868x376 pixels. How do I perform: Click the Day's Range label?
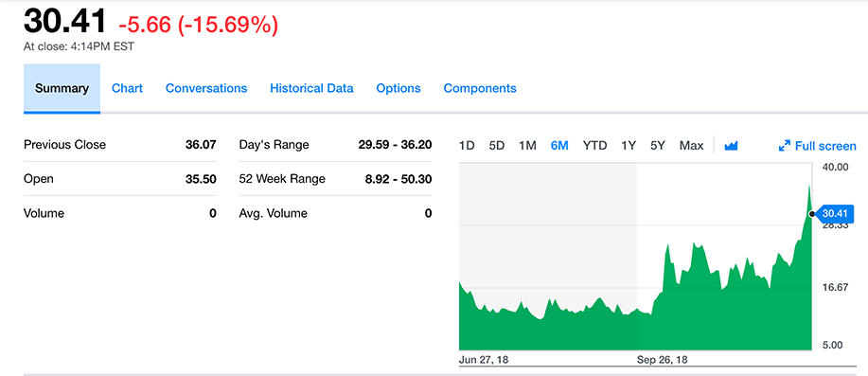(274, 145)
